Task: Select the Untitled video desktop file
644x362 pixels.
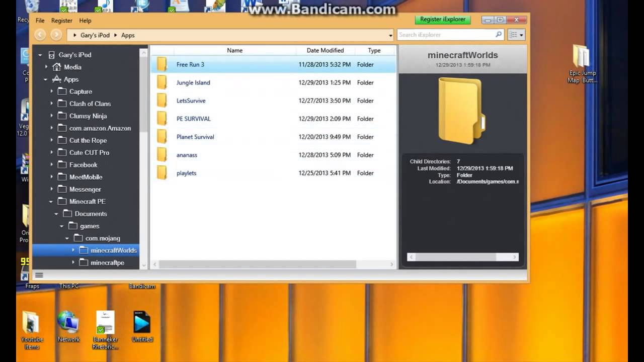Action: coord(142,327)
